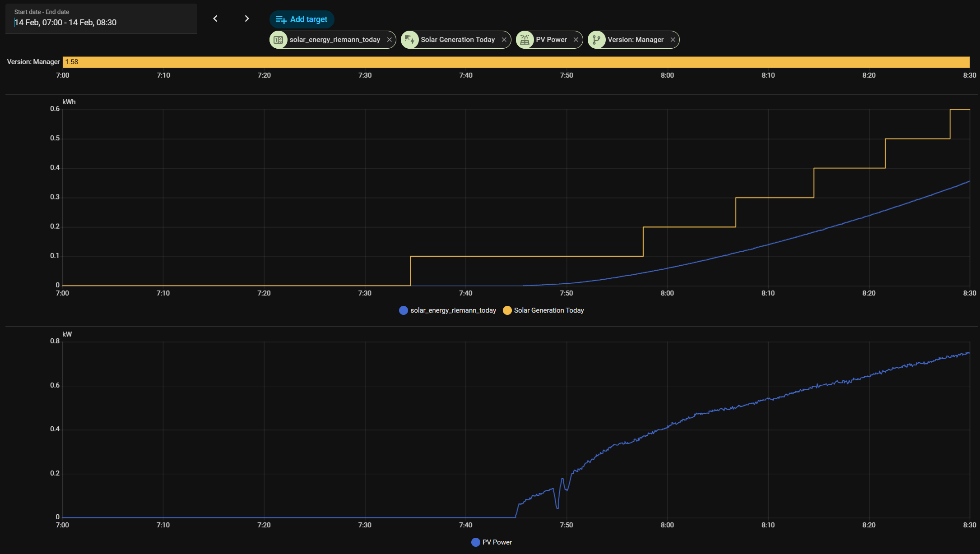
Task: Toggle solar_energy_riemann_today series in legend
Action: tap(453, 310)
